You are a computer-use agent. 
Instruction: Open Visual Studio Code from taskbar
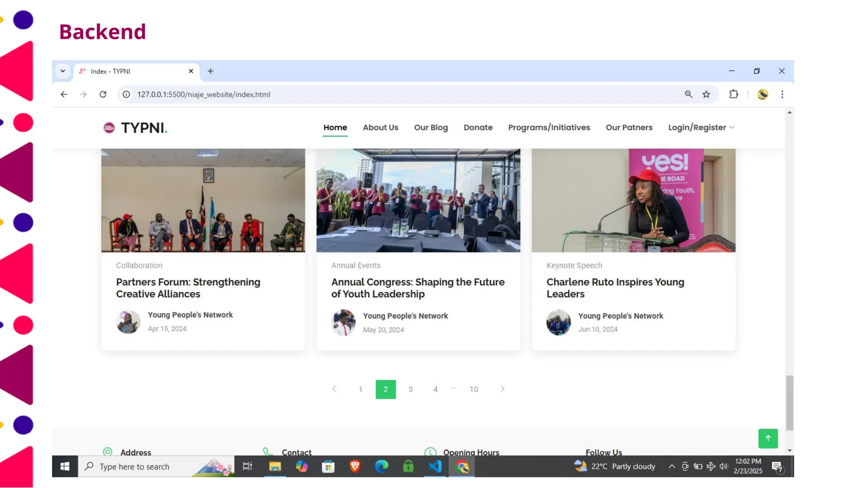(435, 466)
